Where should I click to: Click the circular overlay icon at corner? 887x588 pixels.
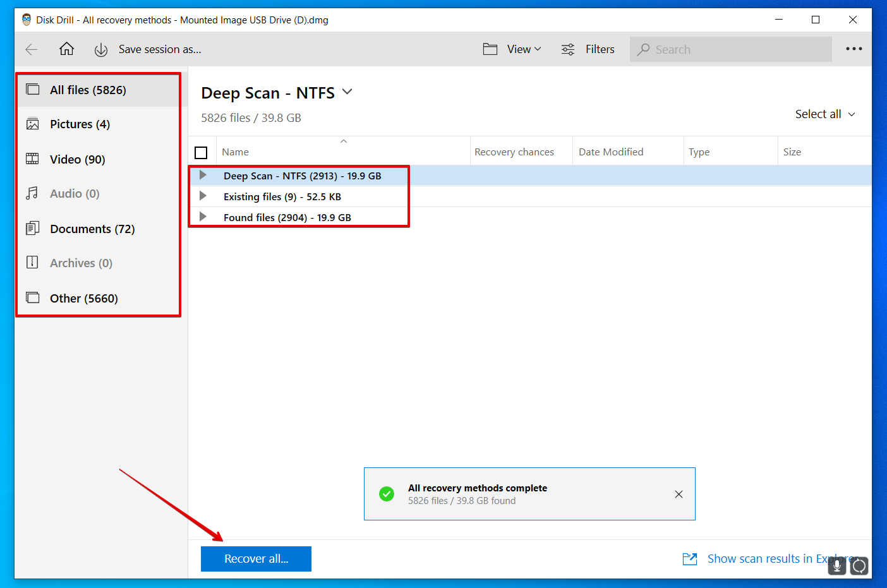click(859, 566)
